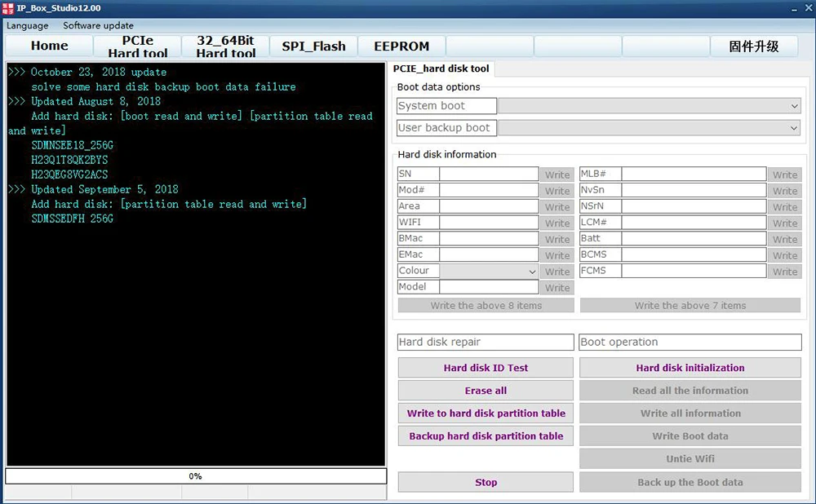816x504 pixels.
Task: Click log line 'SDMSSEDFH 256G'
Action: [72, 219]
